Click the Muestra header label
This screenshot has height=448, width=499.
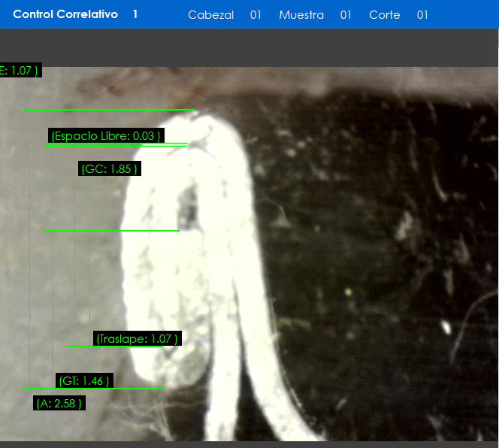click(301, 15)
